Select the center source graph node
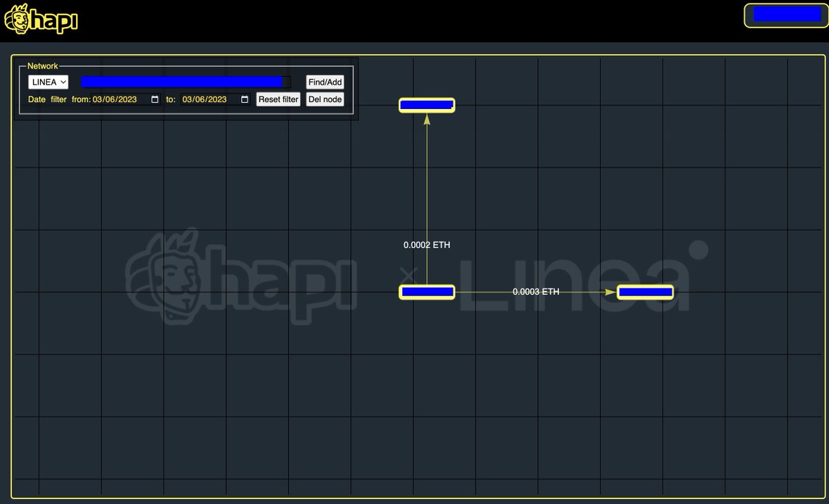This screenshot has width=829, height=504. (427, 292)
